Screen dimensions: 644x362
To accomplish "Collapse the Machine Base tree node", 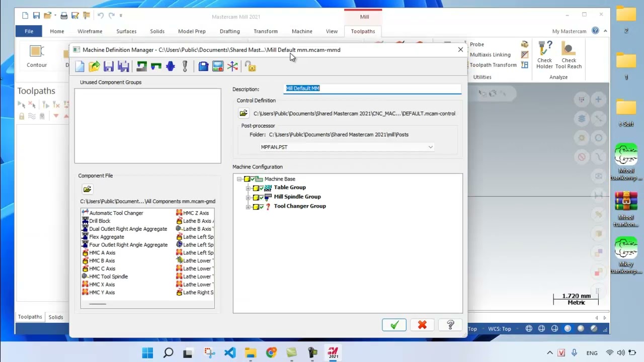I will [x=239, y=179].
